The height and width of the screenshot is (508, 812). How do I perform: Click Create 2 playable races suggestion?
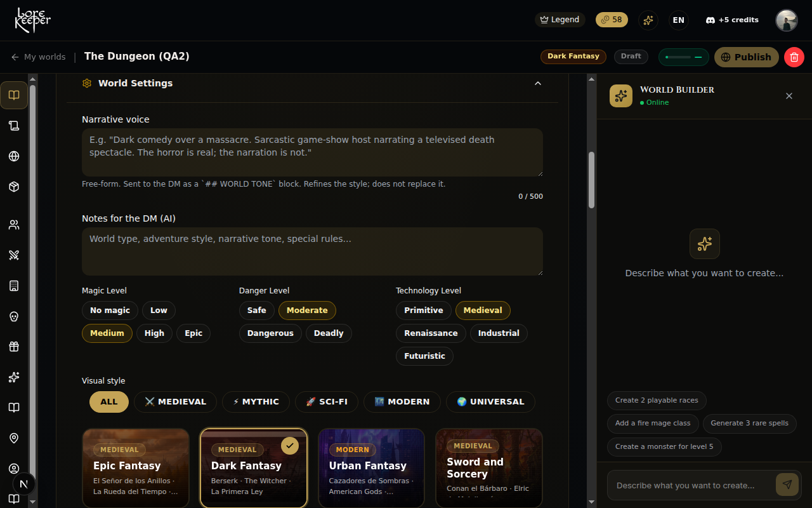tap(657, 401)
